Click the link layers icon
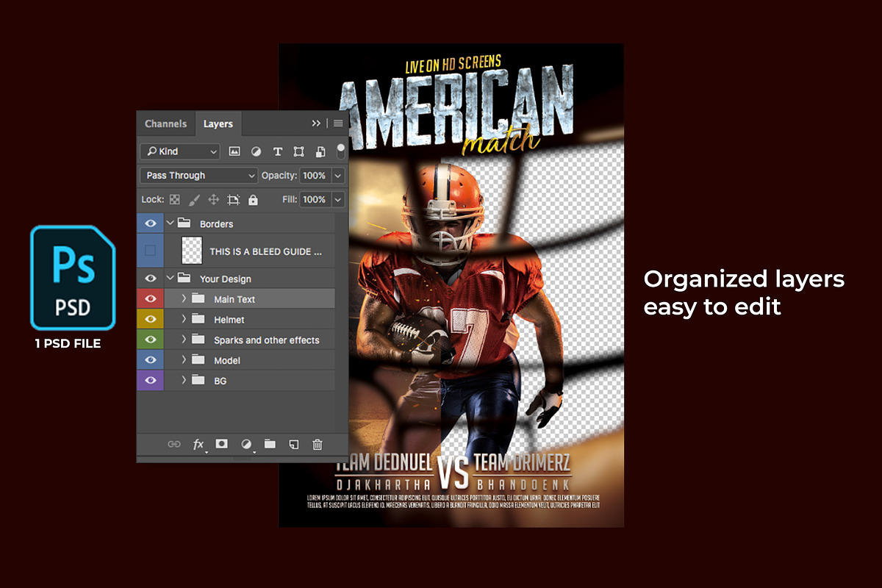This screenshot has width=882, height=588. [x=174, y=444]
